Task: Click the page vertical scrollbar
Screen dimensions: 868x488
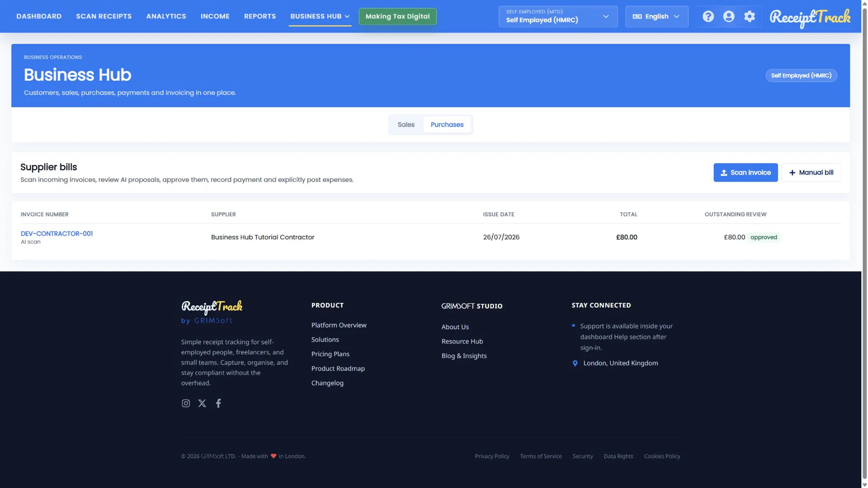Action: [864, 244]
